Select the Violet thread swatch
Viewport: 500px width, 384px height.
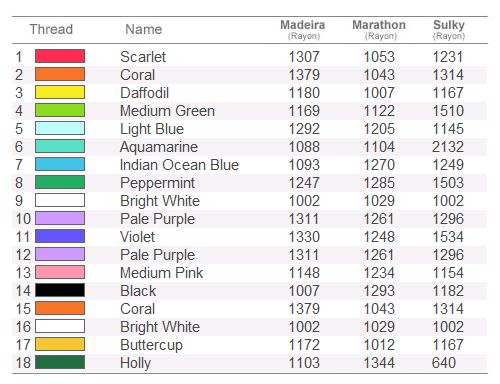pyautogui.click(x=60, y=236)
